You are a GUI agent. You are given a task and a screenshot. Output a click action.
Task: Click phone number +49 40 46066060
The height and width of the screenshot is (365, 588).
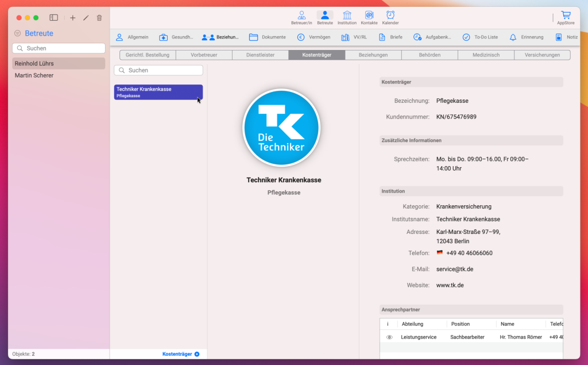469,253
